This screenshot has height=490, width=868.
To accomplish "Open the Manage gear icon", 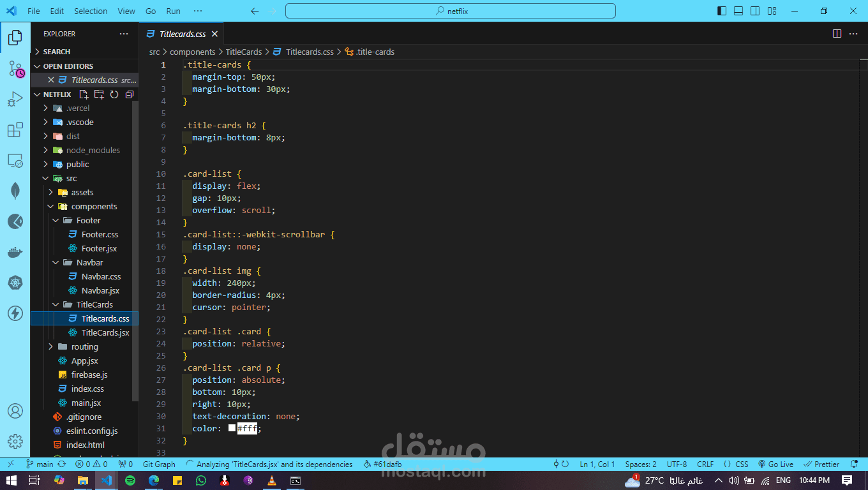I will point(15,442).
